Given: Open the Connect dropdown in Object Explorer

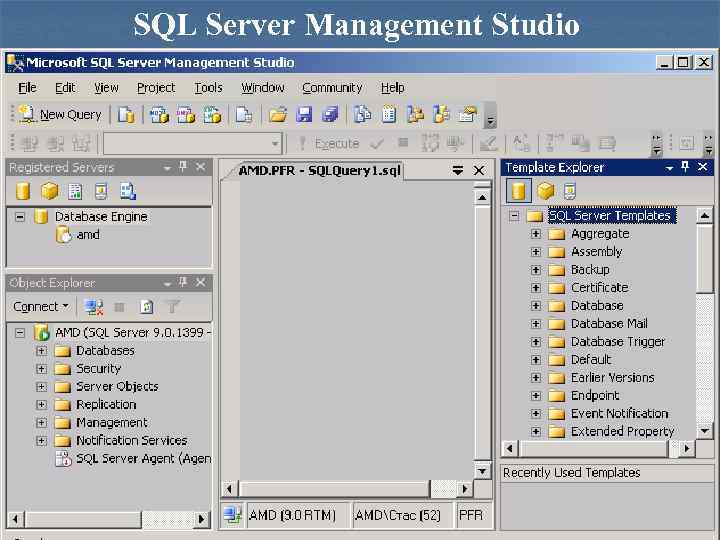Looking at the screenshot, I should click(x=41, y=306).
